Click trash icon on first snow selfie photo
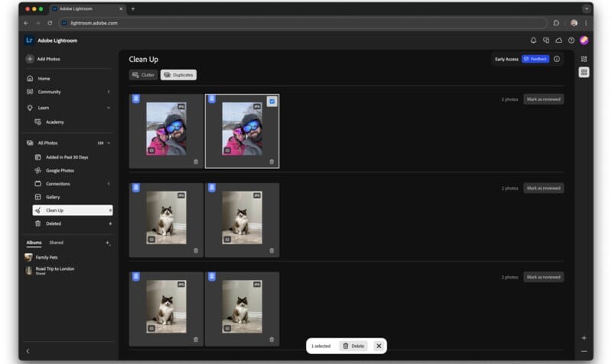This screenshot has height=364, width=612. [196, 161]
